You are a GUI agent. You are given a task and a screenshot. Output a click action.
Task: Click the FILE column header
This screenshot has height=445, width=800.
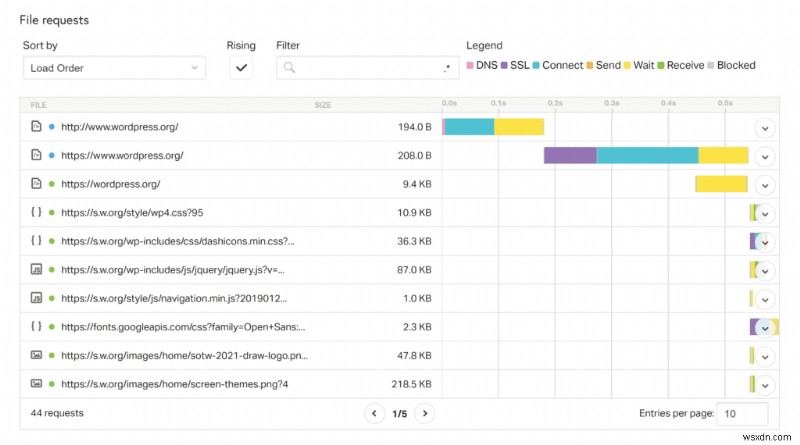coord(39,103)
